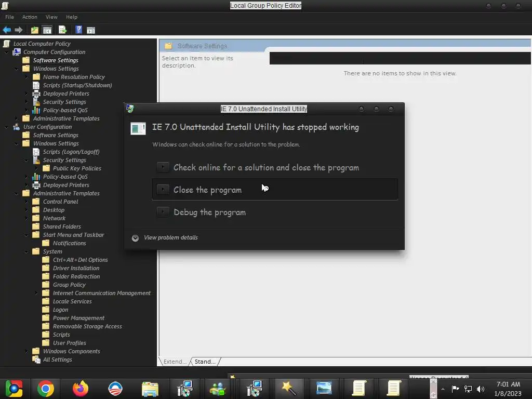
Task: Collapse the Start Menu and Taskbar node
Action: click(x=26, y=235)
